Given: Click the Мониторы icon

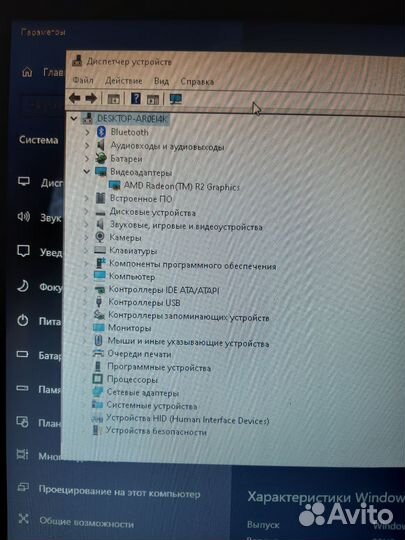Looking at the screenshot, I should coord(99,328).
